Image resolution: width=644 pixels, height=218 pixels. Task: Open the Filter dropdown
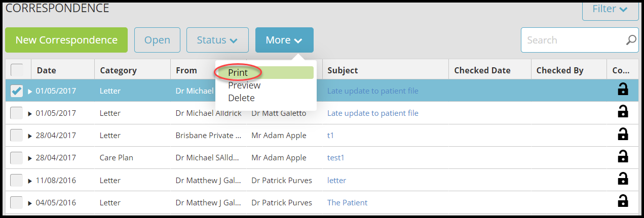point(610,9)
